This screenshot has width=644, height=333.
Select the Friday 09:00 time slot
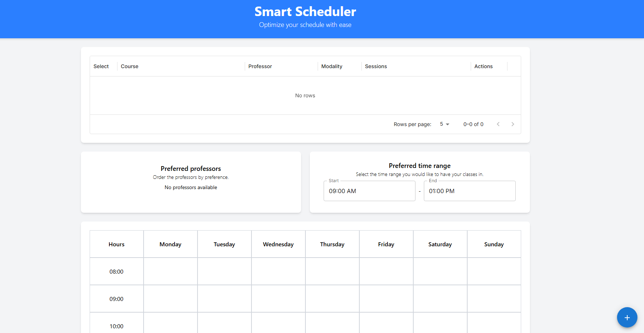tap(386, 298)
